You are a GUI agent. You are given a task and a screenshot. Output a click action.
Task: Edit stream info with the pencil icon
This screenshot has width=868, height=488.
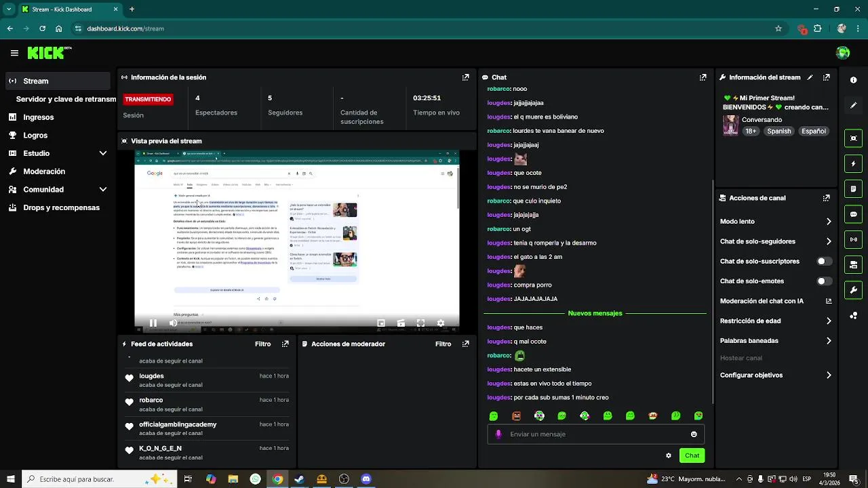point(810,77)
